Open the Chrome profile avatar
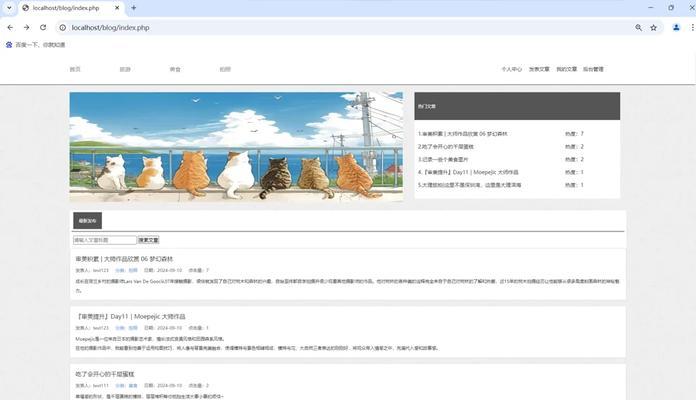 [676, 28]
